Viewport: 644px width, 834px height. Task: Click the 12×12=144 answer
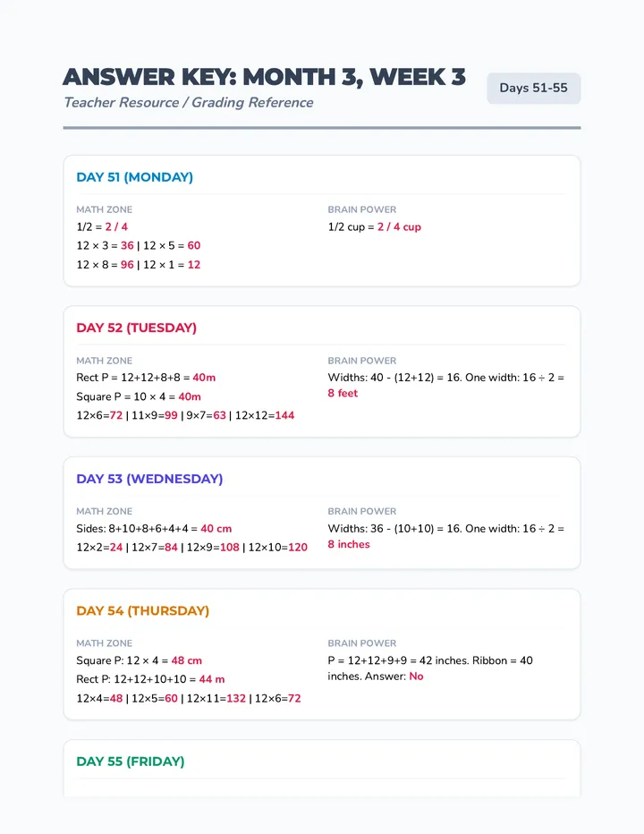tap(265, 415)
